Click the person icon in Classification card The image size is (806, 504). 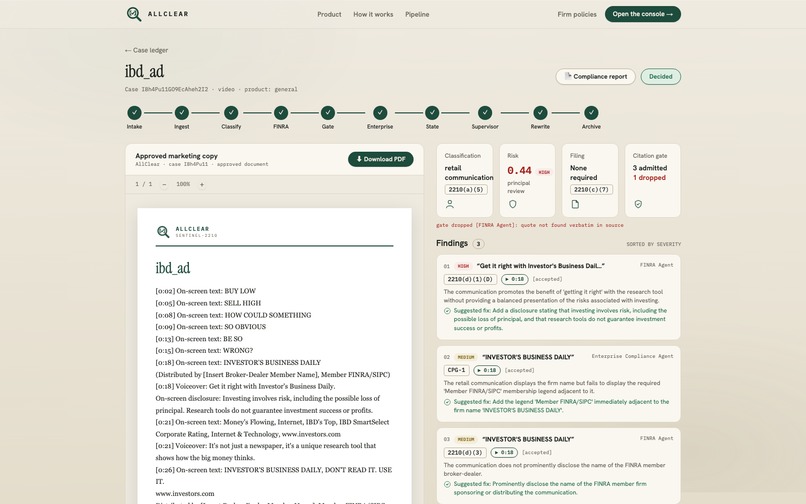click(450, 204)
